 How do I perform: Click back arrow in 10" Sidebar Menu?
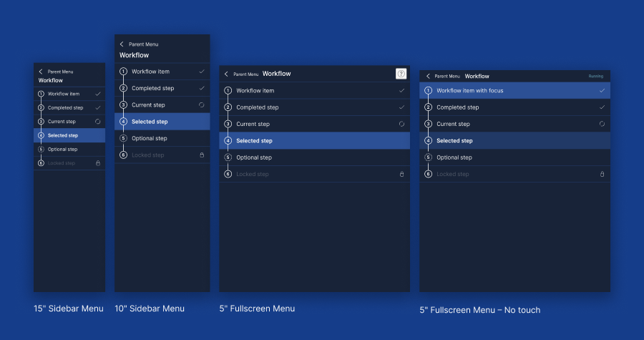click(122, 44)
